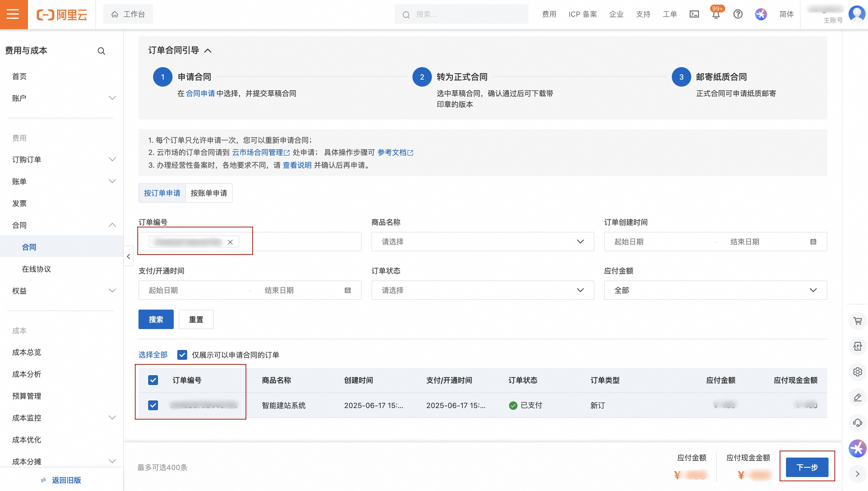
Task: Open notifications bell with 99+ badge
Action: pyautogui.click(x=716, y=14)
